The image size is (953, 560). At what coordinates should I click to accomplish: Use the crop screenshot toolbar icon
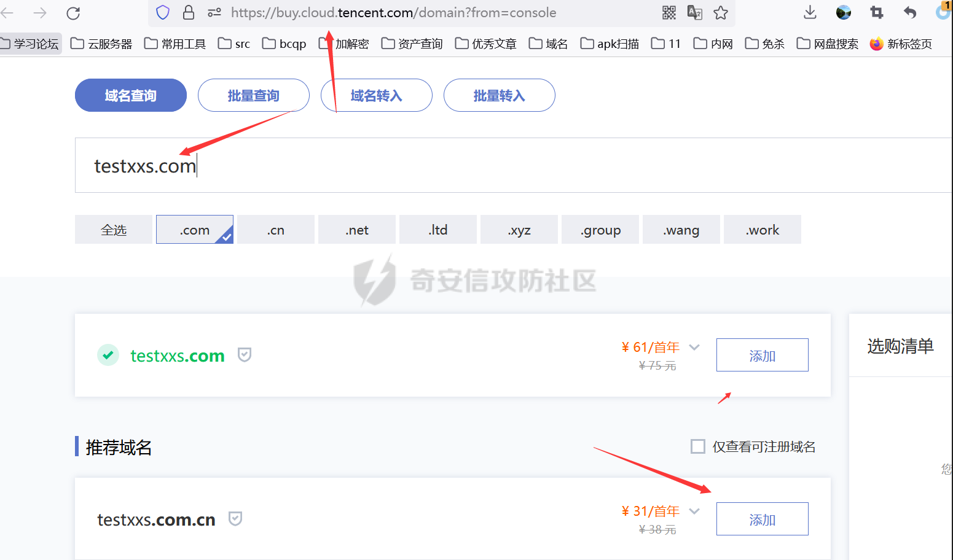[x=877, y=12]
